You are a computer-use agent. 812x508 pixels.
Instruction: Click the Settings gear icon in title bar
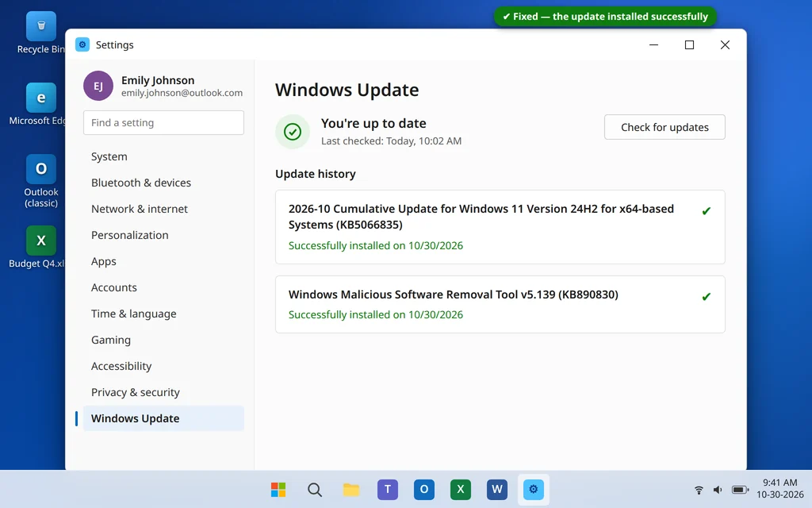point(82,44)
